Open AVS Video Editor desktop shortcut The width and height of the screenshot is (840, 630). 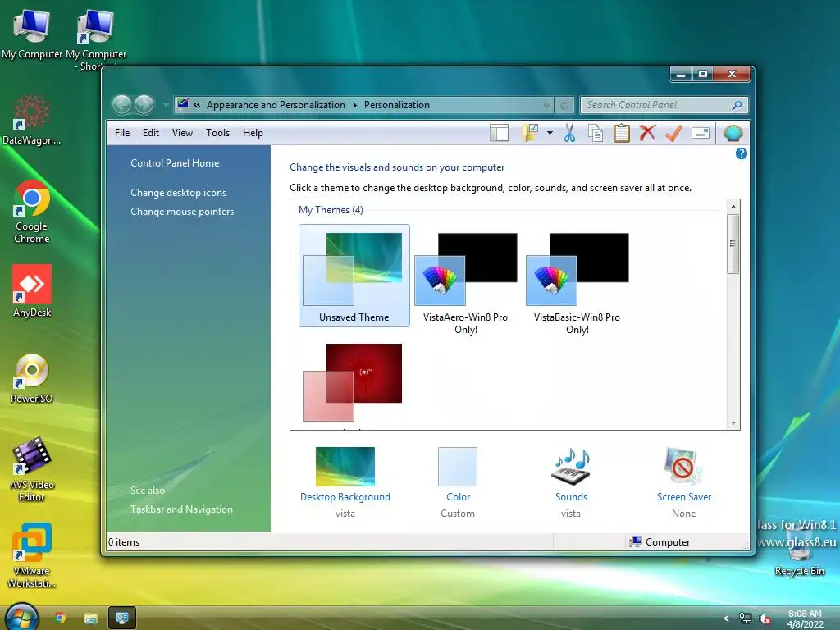(32, 470)
